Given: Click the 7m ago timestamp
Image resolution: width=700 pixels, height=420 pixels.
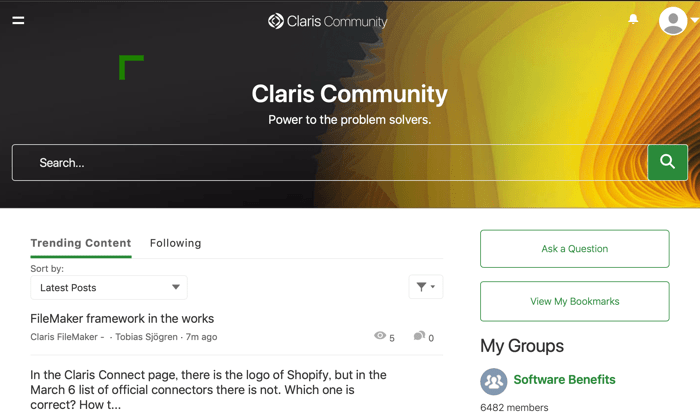Looking at the screenshot, I should tap(201, 337).
